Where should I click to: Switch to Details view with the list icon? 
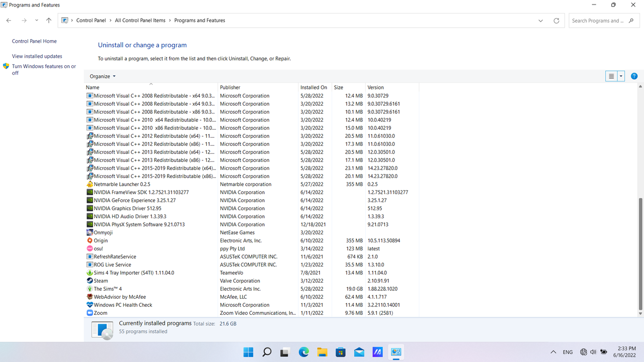click(x=610, y=76)
